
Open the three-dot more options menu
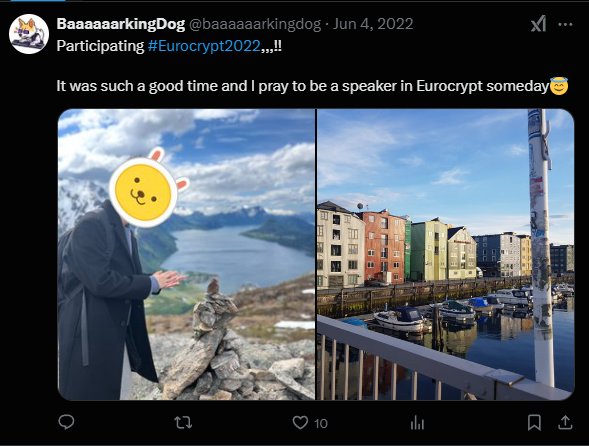coord(565,25)
